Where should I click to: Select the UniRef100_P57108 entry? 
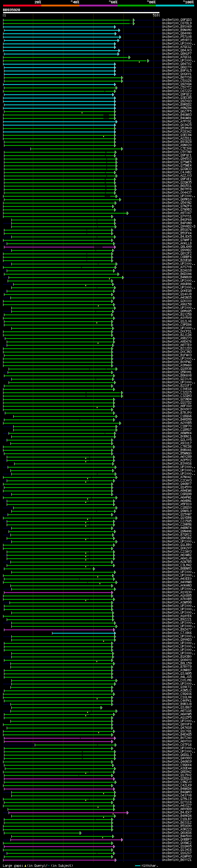177,37
